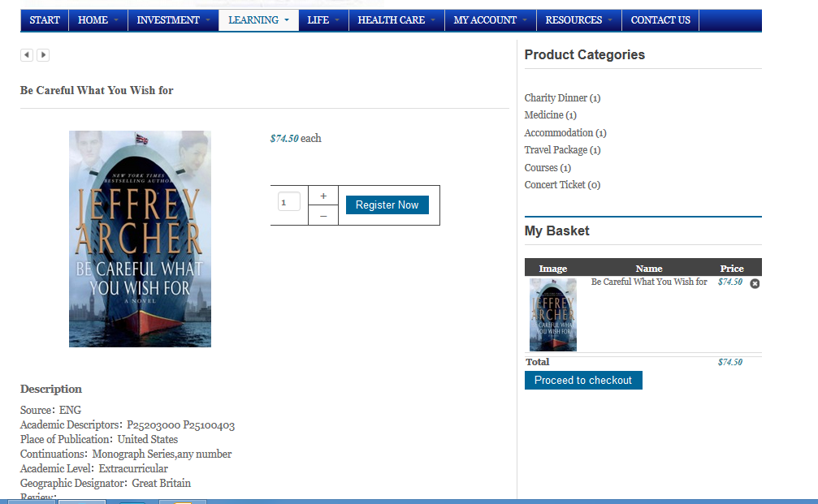818x504 pixels.
Task: Click the Continuations: Monograph Series line
Action: (x=126, y=454)
